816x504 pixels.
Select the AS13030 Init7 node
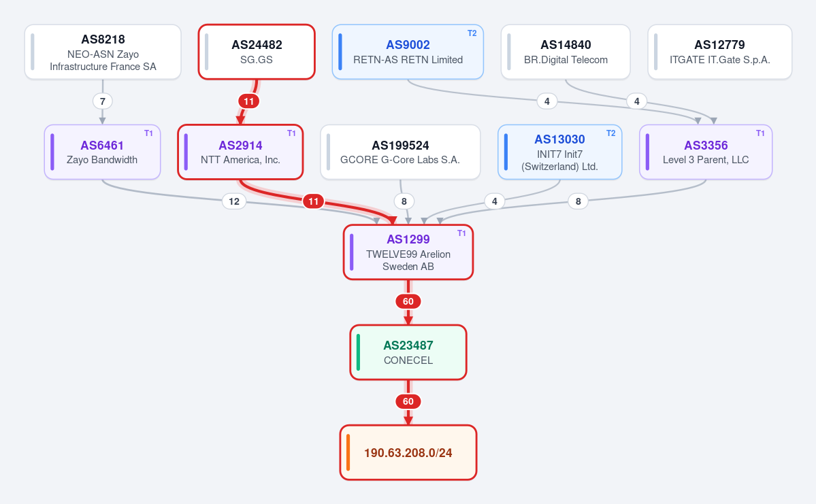click(x=560, y=152)
